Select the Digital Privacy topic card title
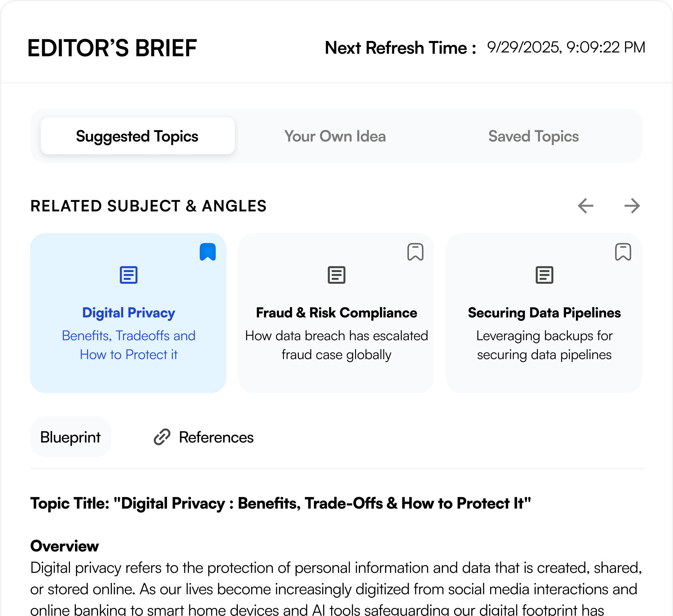The width and height of the screenshot is (673, 616). point(129,313)
